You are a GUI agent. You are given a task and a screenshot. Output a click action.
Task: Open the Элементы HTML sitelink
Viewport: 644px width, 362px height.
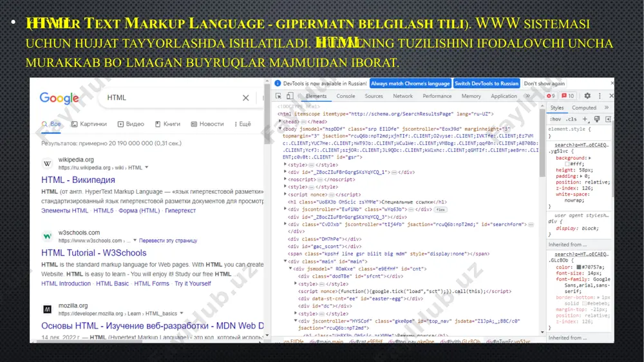[x=64, y=211]
